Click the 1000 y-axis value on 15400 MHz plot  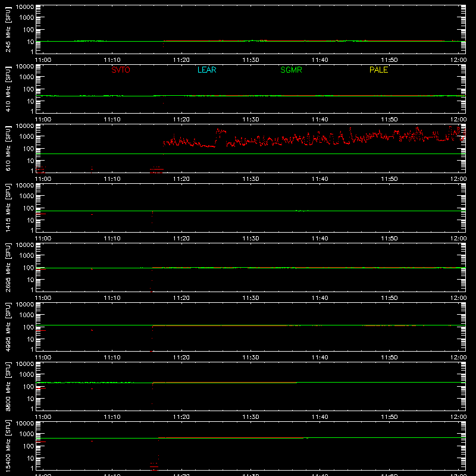coord(27,434)
